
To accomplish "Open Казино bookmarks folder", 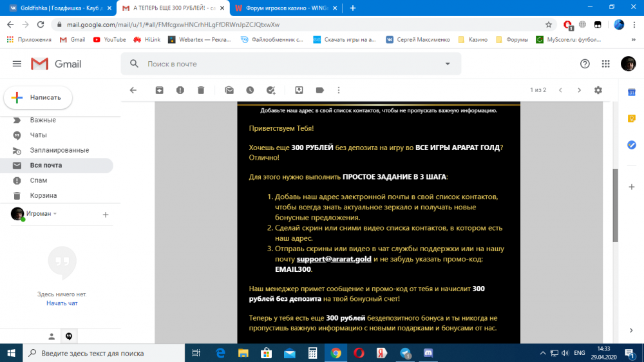I will 473,39.
